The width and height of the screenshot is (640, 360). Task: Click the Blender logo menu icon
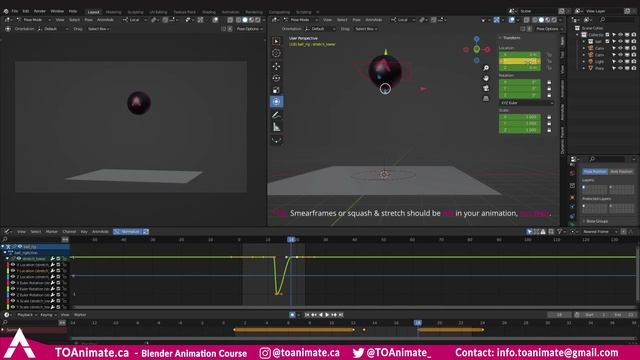click(6, 11)
